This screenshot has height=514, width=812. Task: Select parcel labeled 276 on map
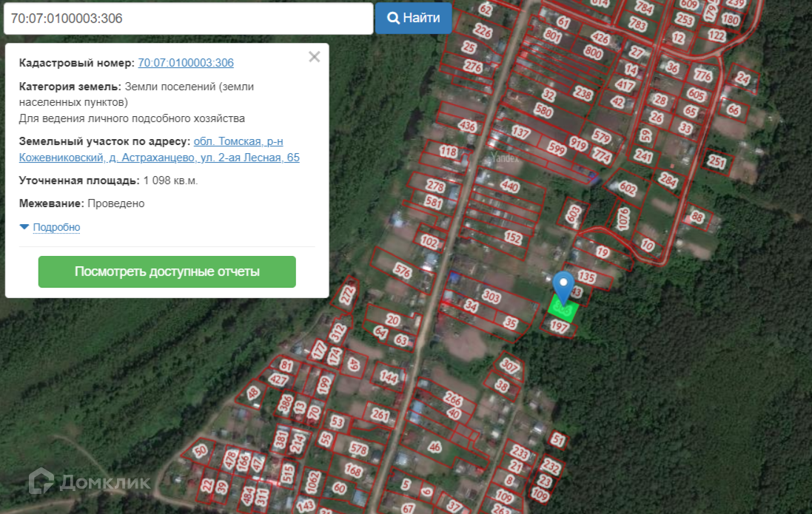click(473, 67)
